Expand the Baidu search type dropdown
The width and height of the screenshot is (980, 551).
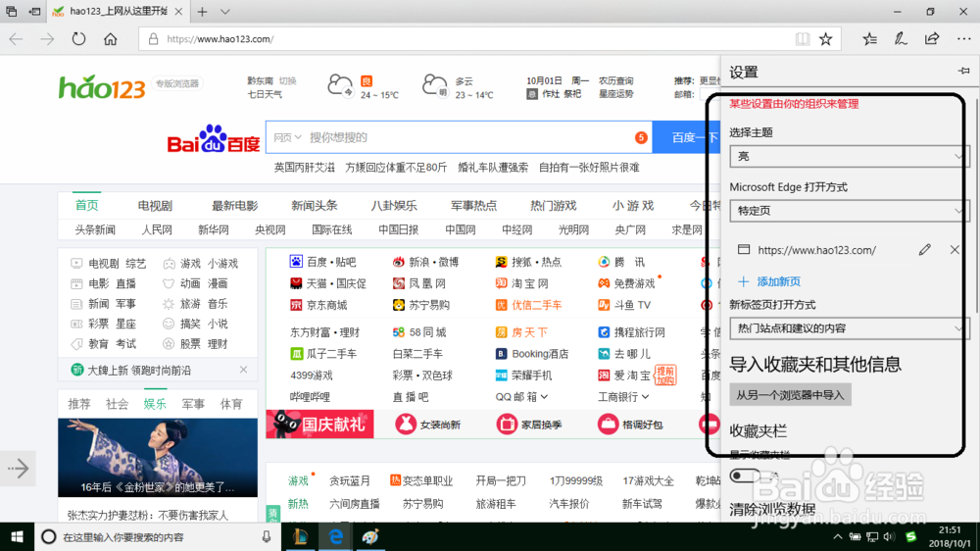coord(287,137)
